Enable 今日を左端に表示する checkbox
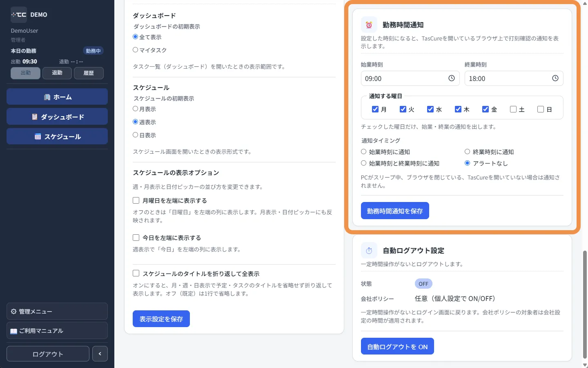The image size is (588, 368). [x=136, y=238]
